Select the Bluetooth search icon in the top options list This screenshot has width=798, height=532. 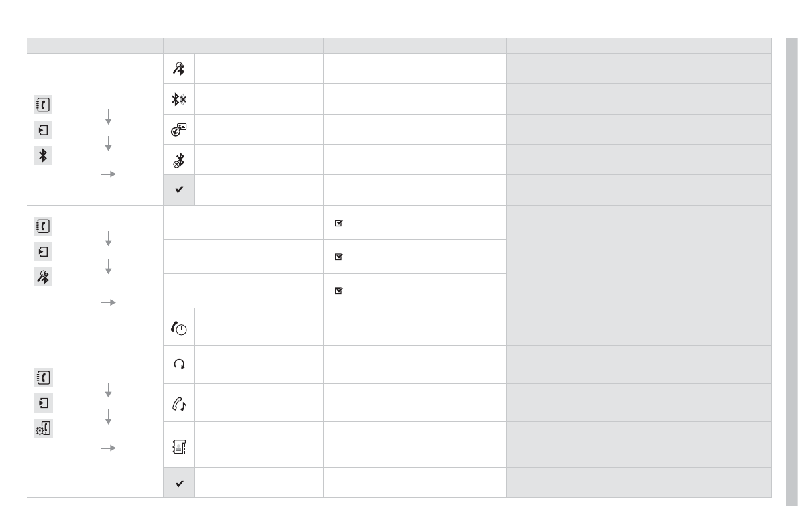point(179,68)
